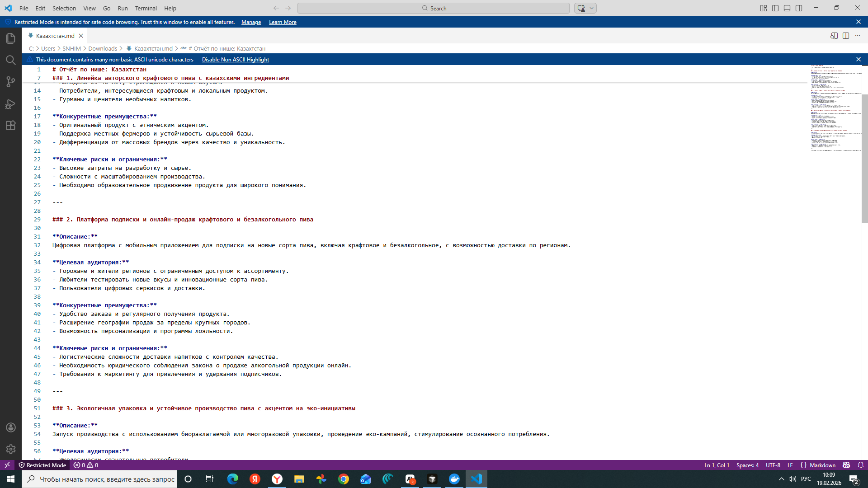Click the minimap code overview
The image size is (868, 488).
coord(835,108)
